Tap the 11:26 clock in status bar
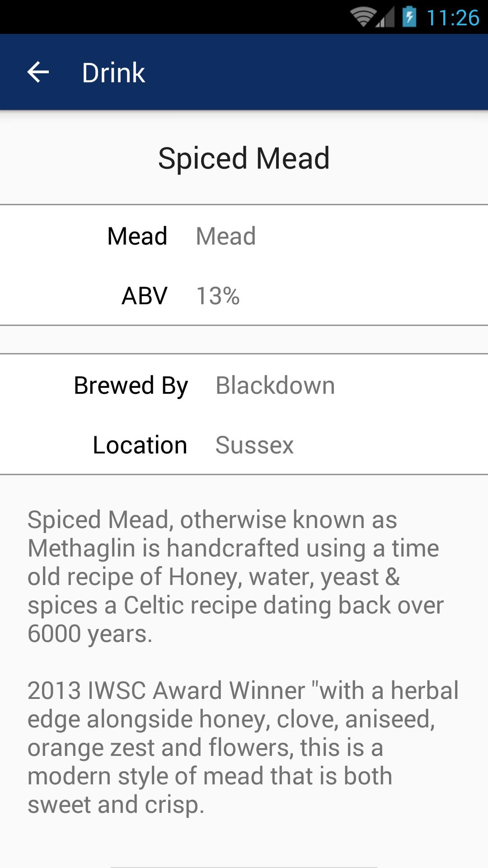Viewport: 488px width, 868px height. (452, 18)
